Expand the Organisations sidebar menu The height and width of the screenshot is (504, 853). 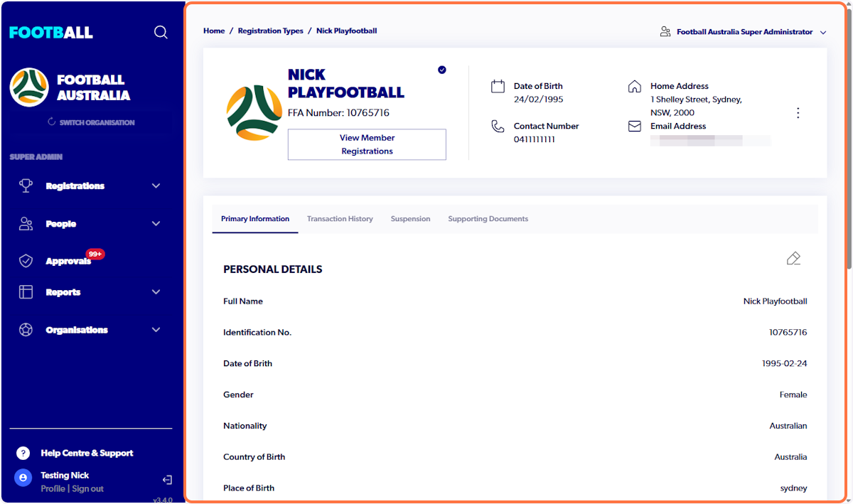coord(156,329)
